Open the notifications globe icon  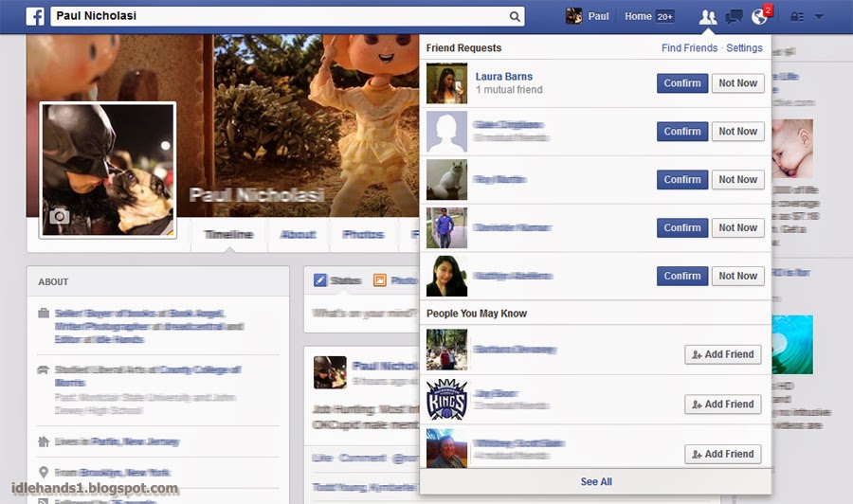759,17
